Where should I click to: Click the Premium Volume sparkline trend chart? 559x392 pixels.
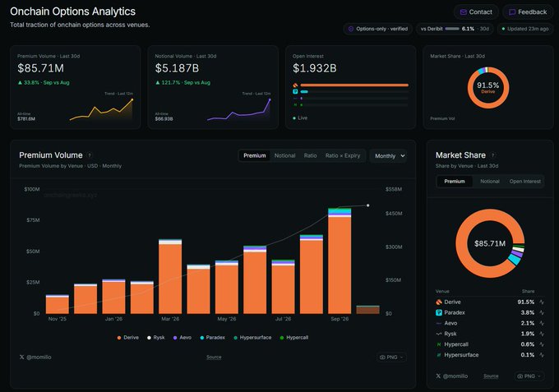[x=101, y=110]
